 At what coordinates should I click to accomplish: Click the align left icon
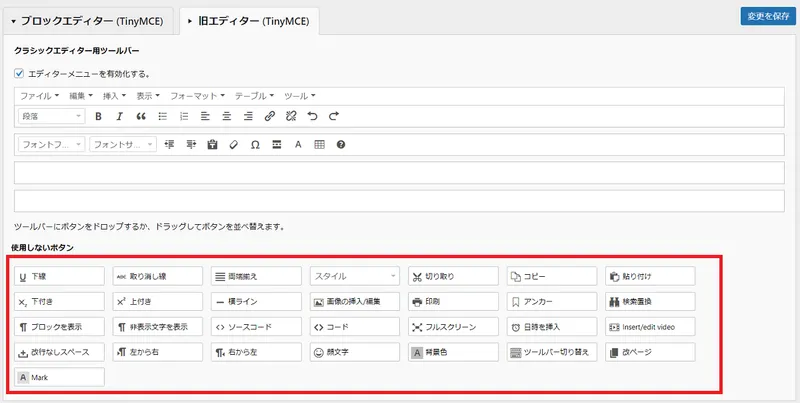point(205,116)
